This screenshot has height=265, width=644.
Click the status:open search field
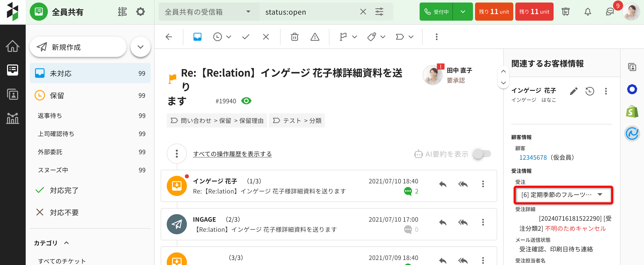(310, 12)
